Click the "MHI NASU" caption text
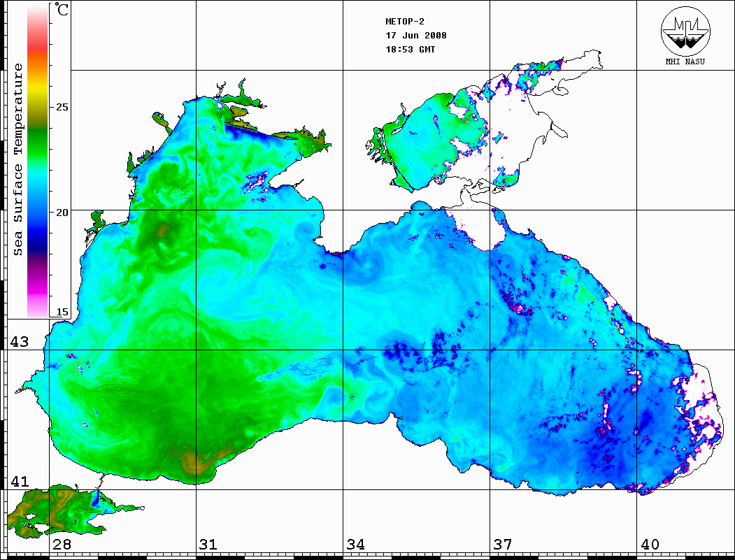Screen dimensions: 735x560 [685, 62]
